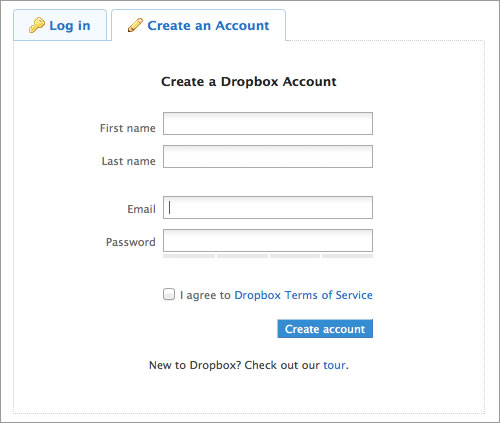Place cursor in the Email field
The height and width of the screenshot is (423, 500).
268,208
